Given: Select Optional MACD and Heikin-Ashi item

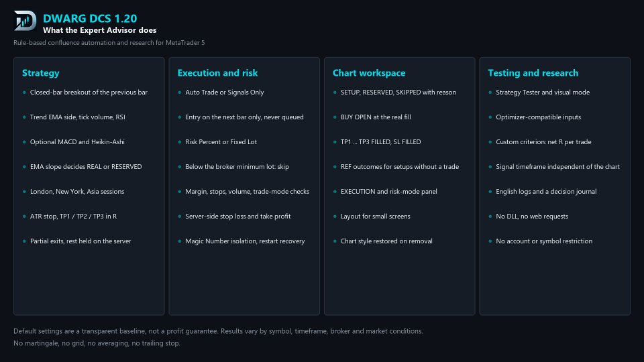Looking at the screenshot, I should pos(77,142).
